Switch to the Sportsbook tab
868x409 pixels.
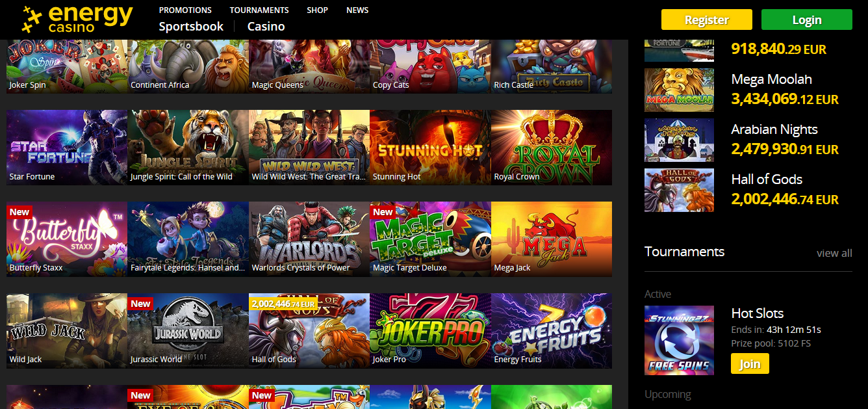click(x=191, y=27)
